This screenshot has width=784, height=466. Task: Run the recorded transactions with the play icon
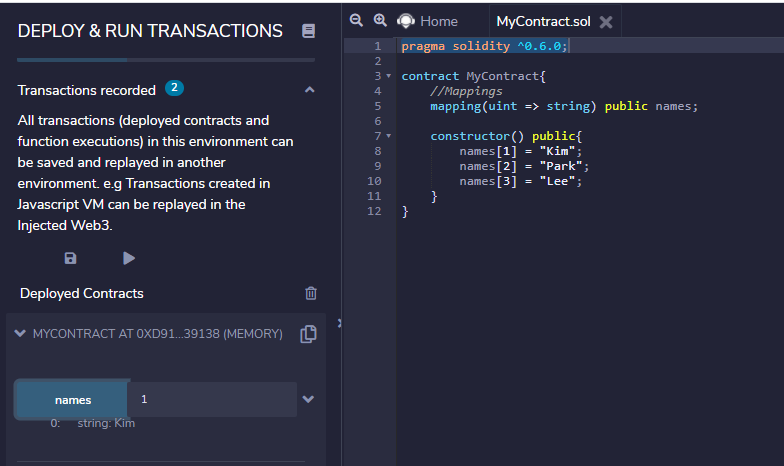(x=128, y=258)
